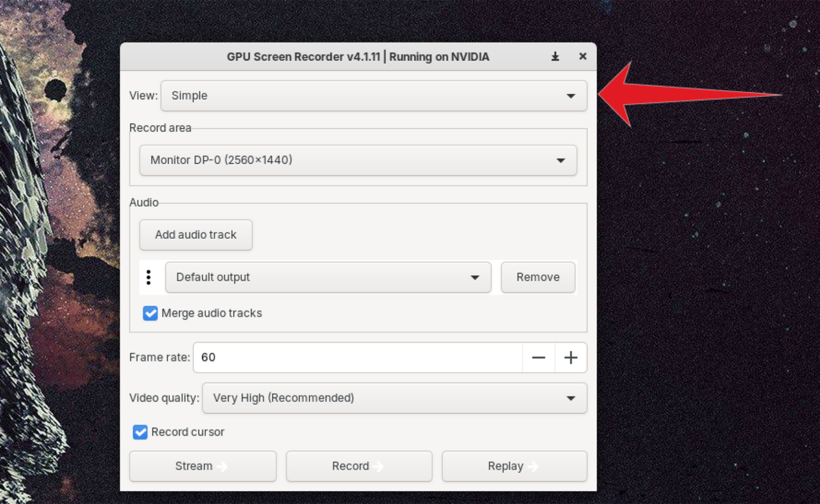Open the View mode dropdown showing Simple
The image size is (820, 504).
374,96
